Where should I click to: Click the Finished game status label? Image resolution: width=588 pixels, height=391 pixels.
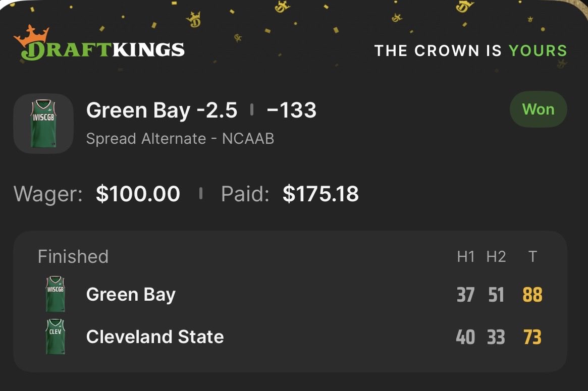click(x=73, y=257)
